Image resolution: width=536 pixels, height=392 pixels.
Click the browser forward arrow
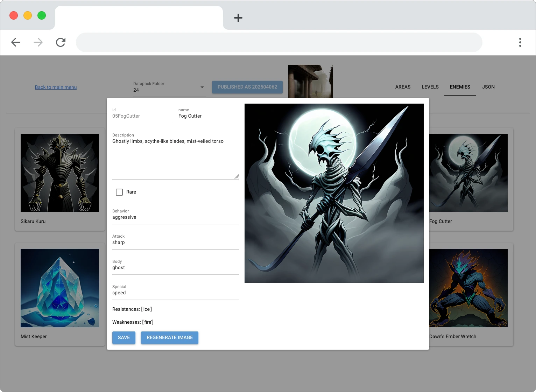[x=38, y=42]
